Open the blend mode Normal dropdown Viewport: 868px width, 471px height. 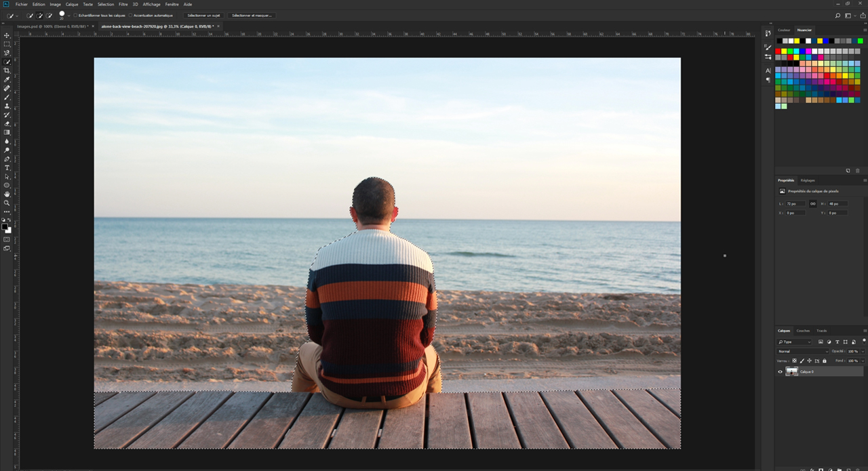802,351
